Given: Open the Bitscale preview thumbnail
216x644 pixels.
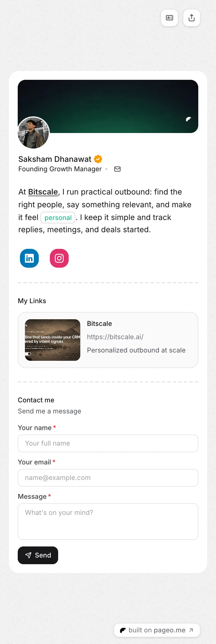Looking at the screenshot, I should [x=53, y=340].
